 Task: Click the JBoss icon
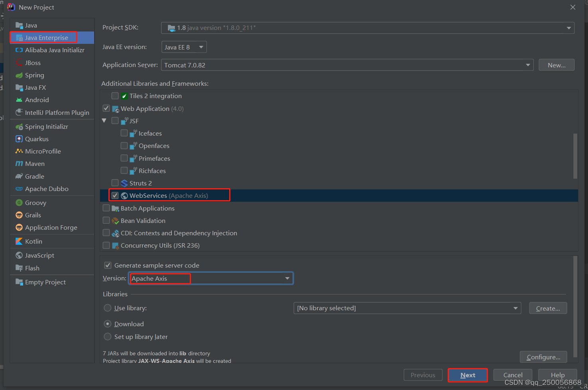click(19, 63)
